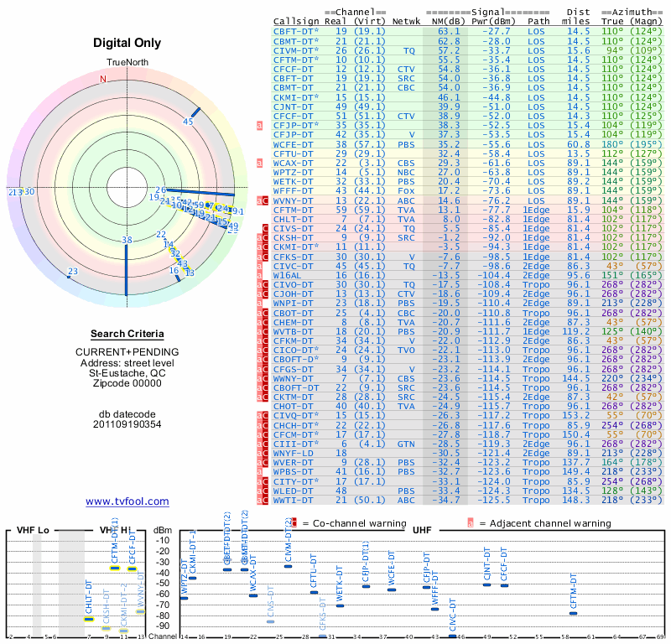Select the CICO-DT* callsign
671x644 pixels.
point(296,351)
